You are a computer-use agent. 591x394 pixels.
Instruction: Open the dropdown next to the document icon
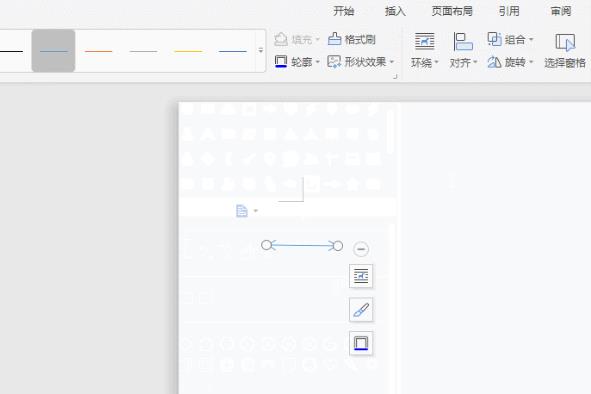click(x=256, y=211)
